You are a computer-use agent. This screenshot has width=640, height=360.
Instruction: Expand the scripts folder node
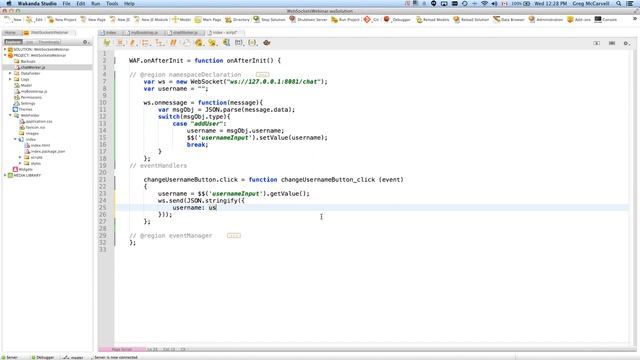(x=20, y=157)
